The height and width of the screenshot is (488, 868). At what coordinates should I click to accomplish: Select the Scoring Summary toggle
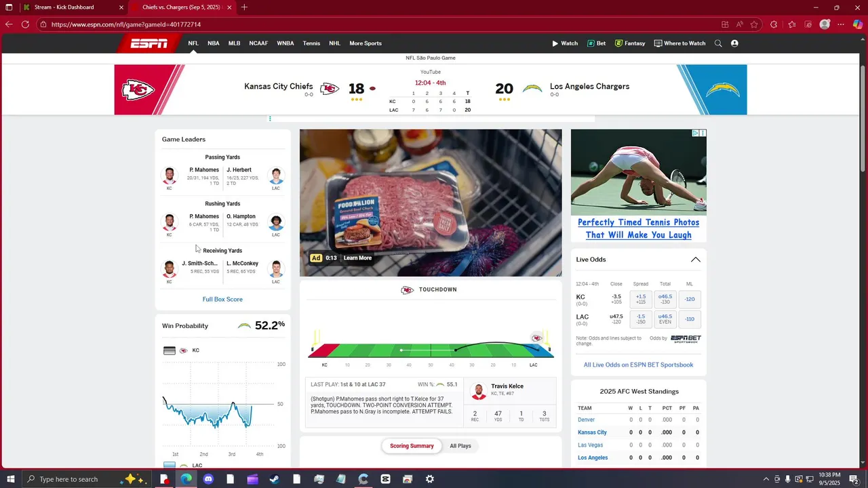412,446
